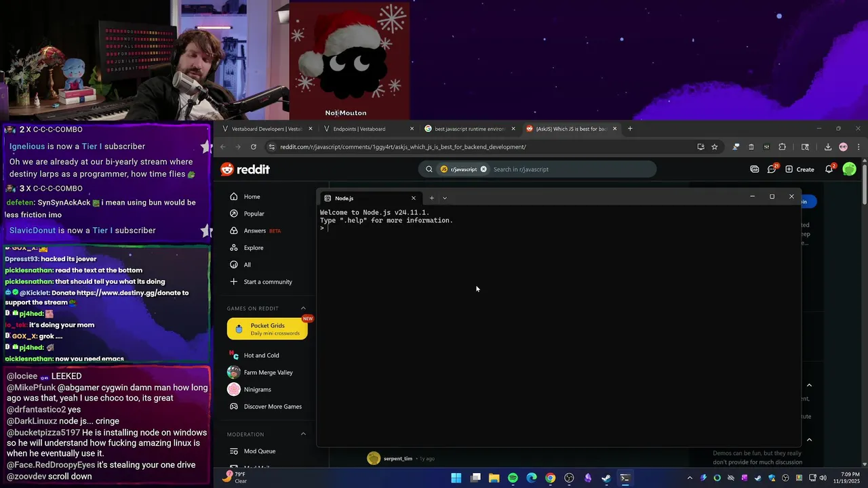
Task: Collapse the Games on Reddit section
Action: [x=303, y=308]
